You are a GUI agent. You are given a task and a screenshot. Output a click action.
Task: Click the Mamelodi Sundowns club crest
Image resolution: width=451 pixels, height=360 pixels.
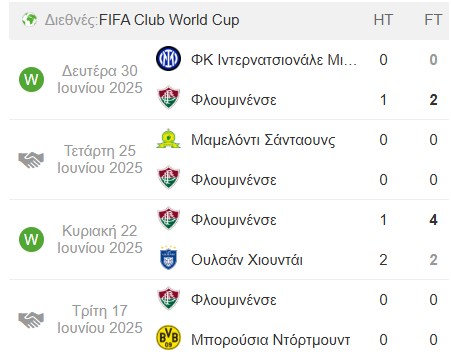tap(168, 139)
